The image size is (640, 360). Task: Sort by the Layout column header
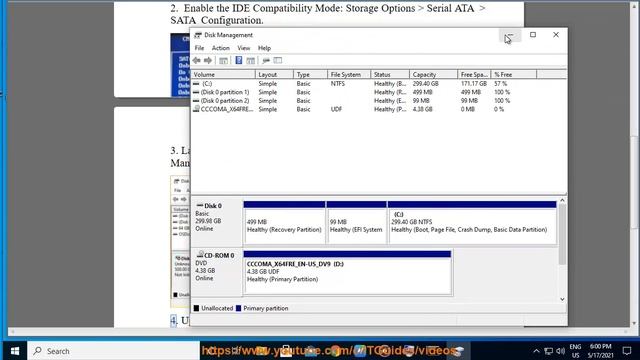click(274, 75)
